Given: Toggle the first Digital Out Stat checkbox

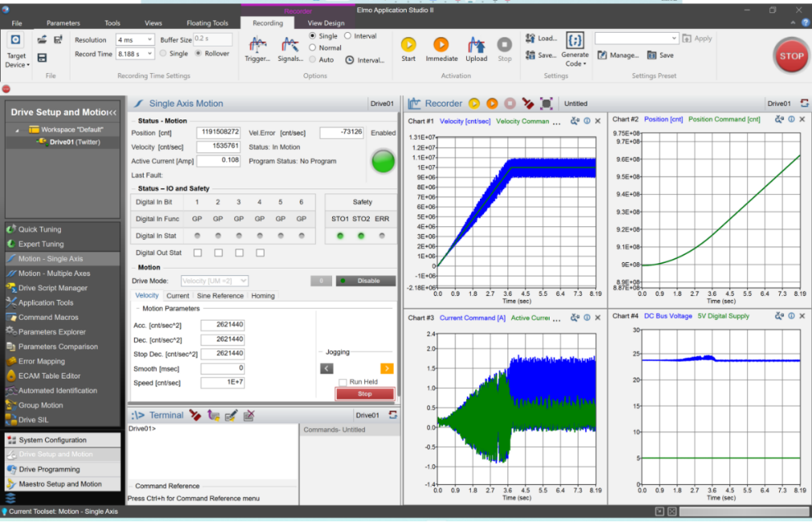Looking at the screenshot, I should point(197,253).
